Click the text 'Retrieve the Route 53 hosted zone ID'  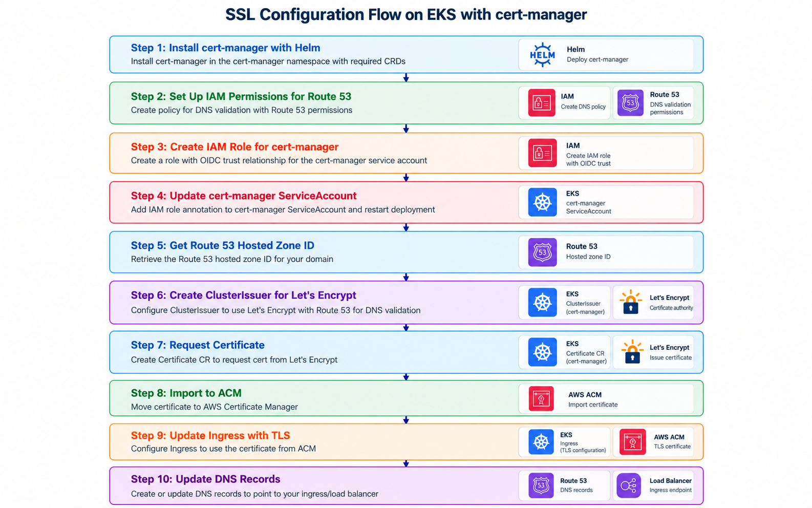[x=232, y=259]
